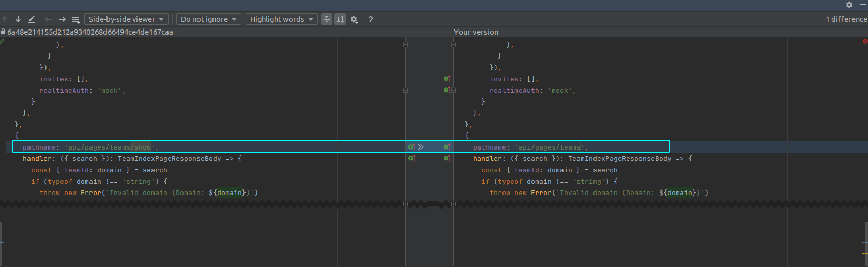Click gutter marker on left pathname line
The image size is (868, 267).
pos(412,147)
